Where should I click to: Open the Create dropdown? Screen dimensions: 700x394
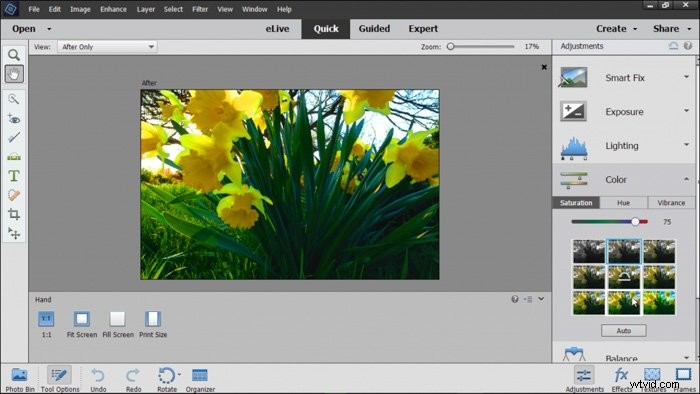click(x=617, y=29)
